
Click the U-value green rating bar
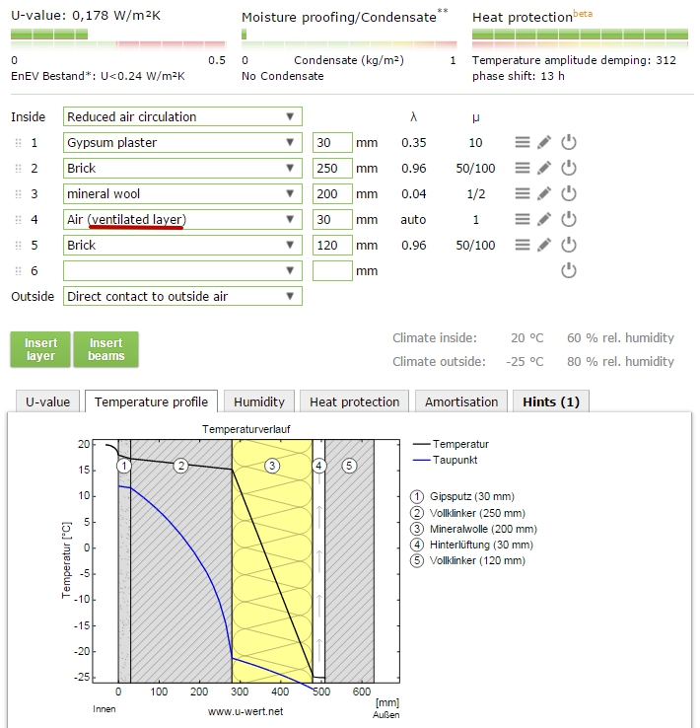click(49, 34)
